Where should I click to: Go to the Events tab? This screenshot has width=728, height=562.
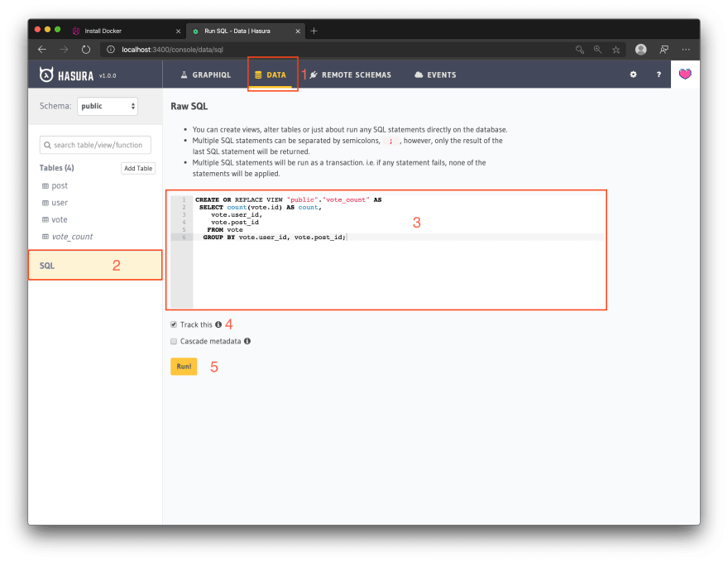435,74
